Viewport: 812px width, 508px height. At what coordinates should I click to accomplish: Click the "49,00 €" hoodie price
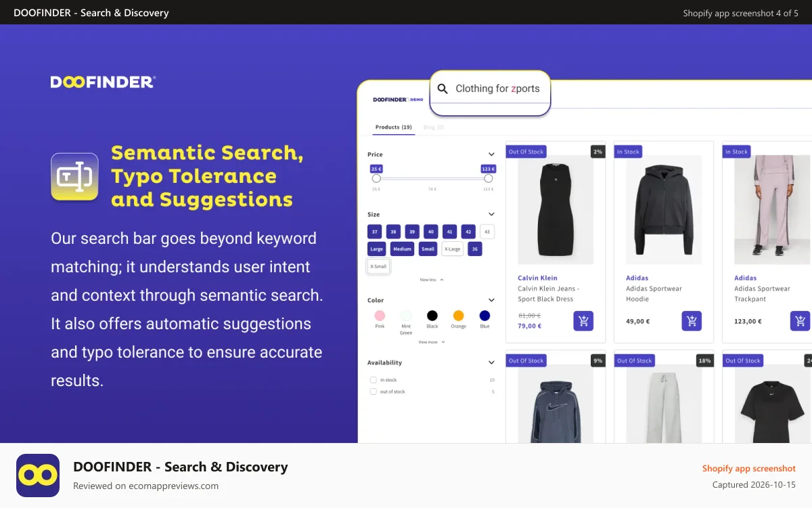tap(637, 321)
